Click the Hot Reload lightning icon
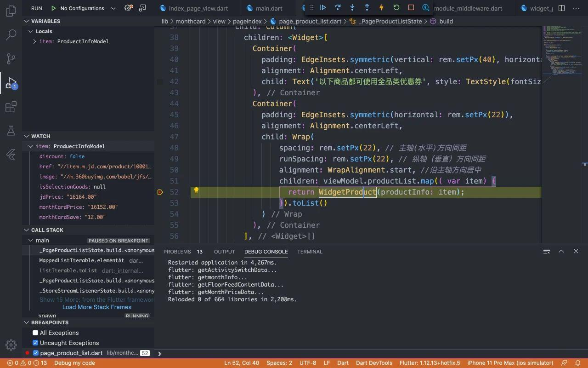 [381, 8]
